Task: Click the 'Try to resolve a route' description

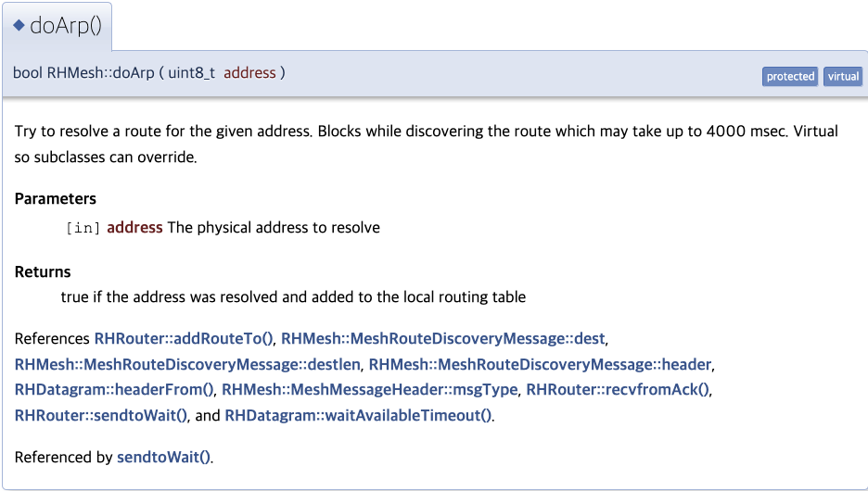Action: 427,145
